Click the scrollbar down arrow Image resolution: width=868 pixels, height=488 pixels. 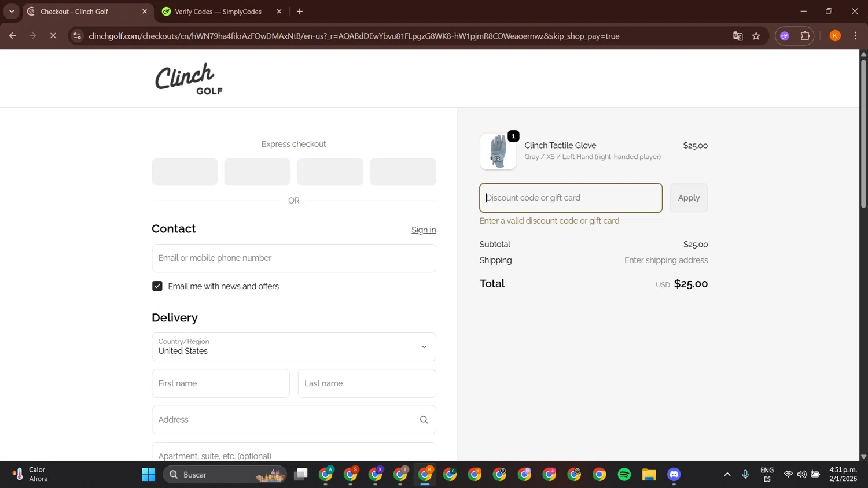tap(863, 457)
